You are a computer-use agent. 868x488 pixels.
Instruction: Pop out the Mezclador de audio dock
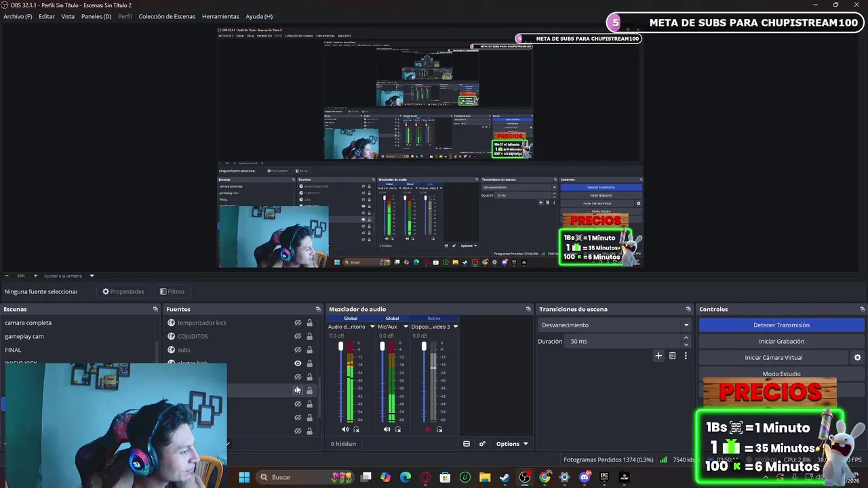tap(528, 309)
